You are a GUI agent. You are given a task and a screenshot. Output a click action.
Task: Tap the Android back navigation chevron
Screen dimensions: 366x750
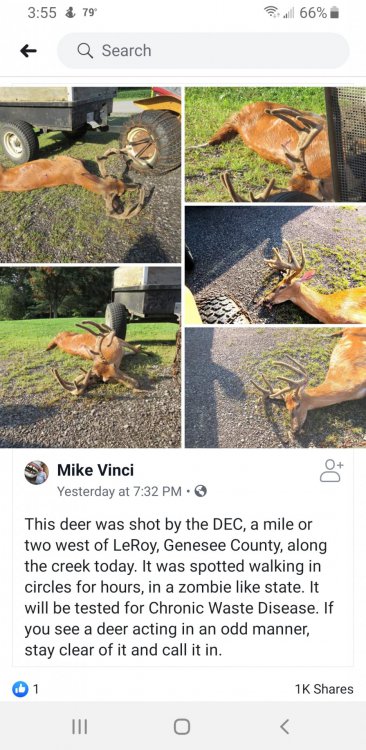point(285,727)
